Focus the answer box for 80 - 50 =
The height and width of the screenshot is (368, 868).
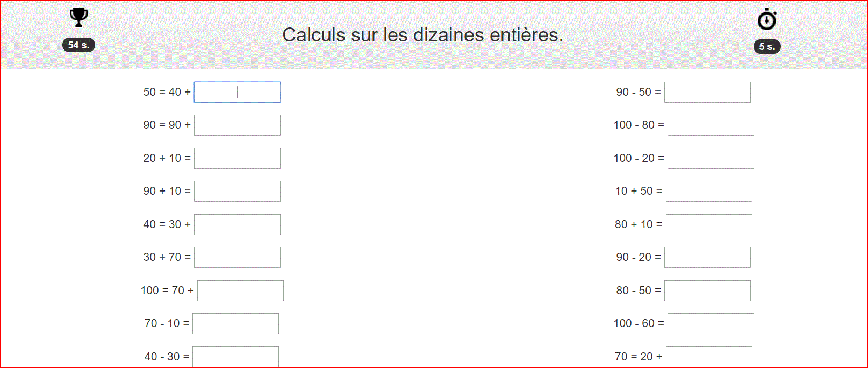click(x=707, y=291)
